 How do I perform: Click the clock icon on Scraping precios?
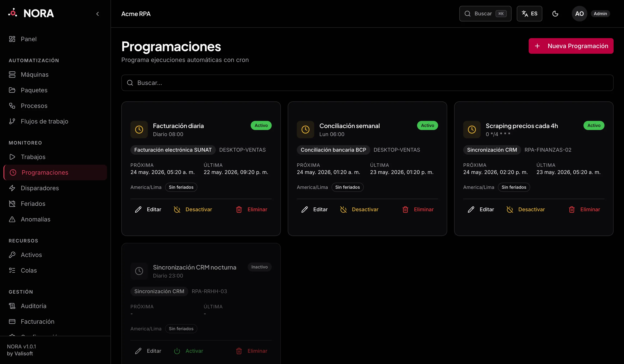[472, 130]
